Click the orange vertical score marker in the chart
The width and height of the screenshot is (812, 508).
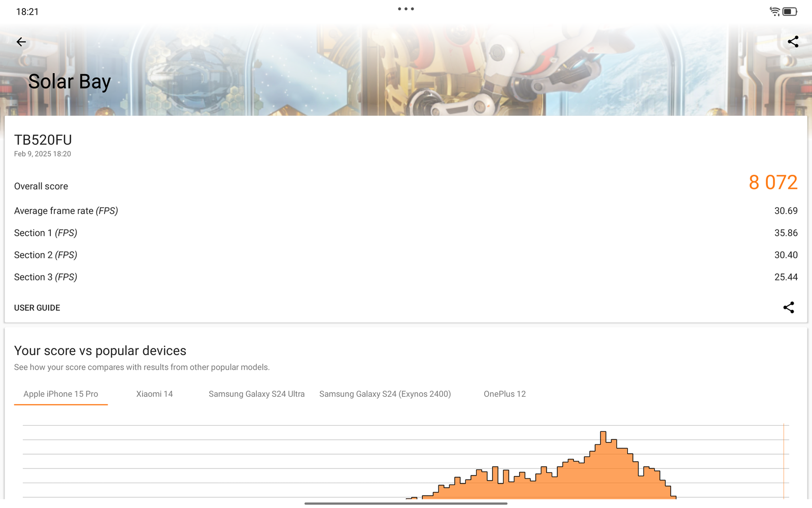(x=784, y=460)
